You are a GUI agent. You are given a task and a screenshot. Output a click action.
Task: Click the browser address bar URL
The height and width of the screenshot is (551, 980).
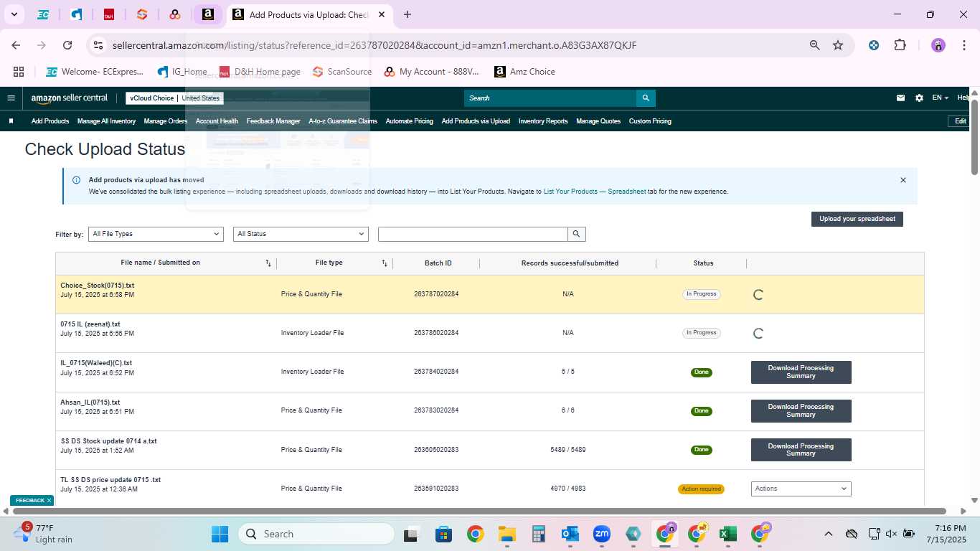pos(374,45)
